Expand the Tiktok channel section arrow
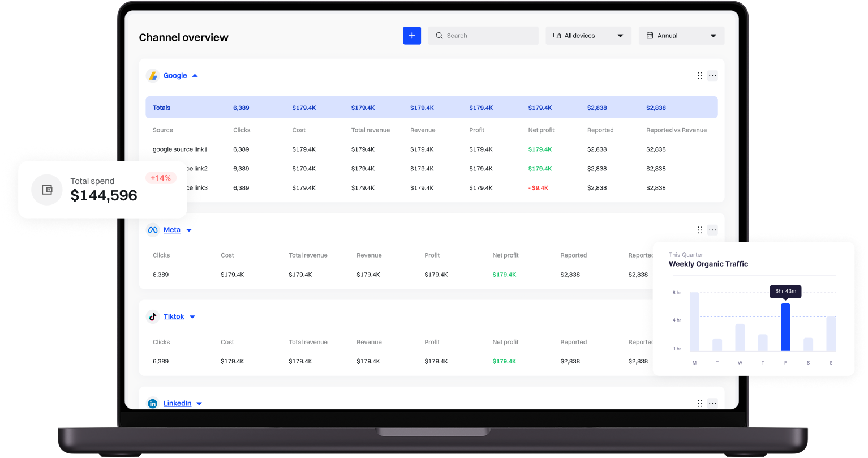 [x=192, y=317]
